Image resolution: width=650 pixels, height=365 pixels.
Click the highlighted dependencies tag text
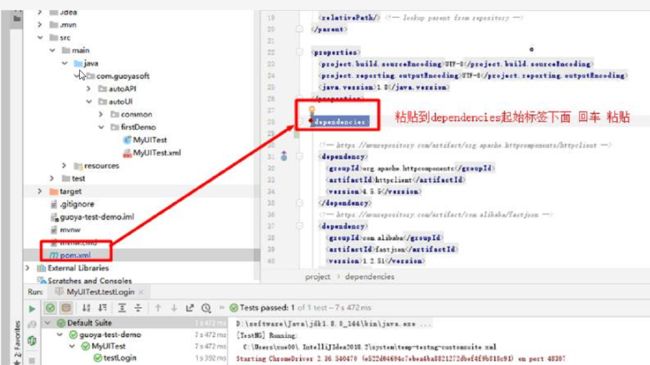tap(339, 122)
